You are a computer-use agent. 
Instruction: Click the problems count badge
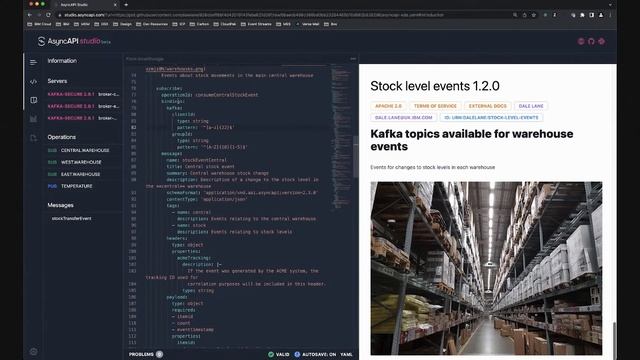click(x=160, y=354)
